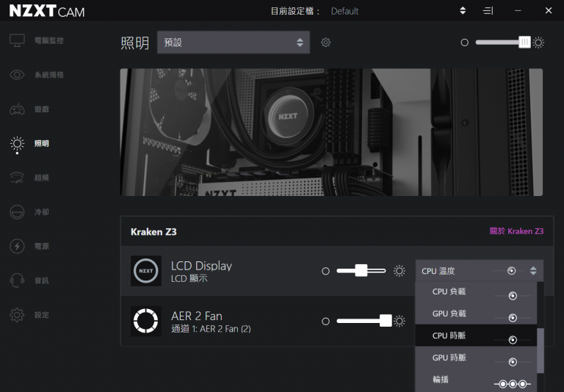Open the 關於 Kraken Z3 link

516,231
